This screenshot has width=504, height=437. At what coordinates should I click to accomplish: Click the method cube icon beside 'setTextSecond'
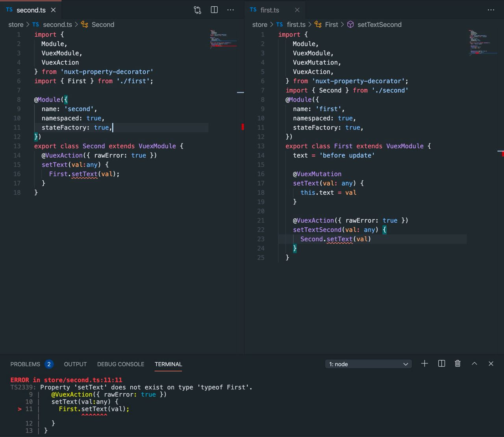(350, 24)
